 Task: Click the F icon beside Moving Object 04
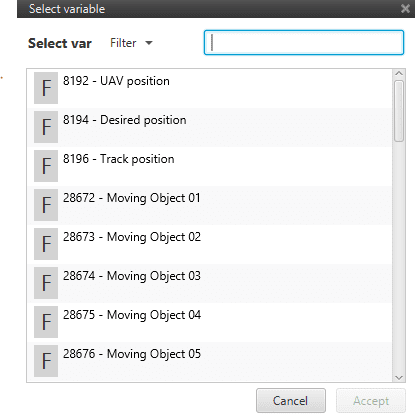(46, 322)
